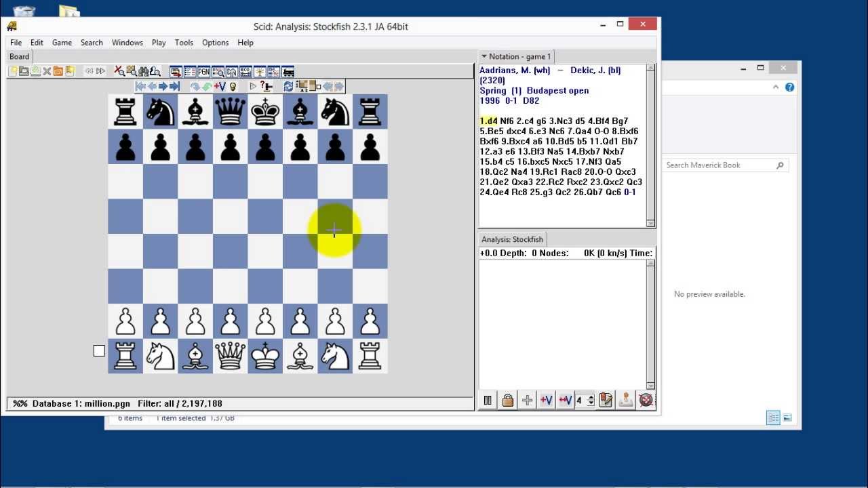Click the Bookmarks toolbar icon

click(69, 71)
